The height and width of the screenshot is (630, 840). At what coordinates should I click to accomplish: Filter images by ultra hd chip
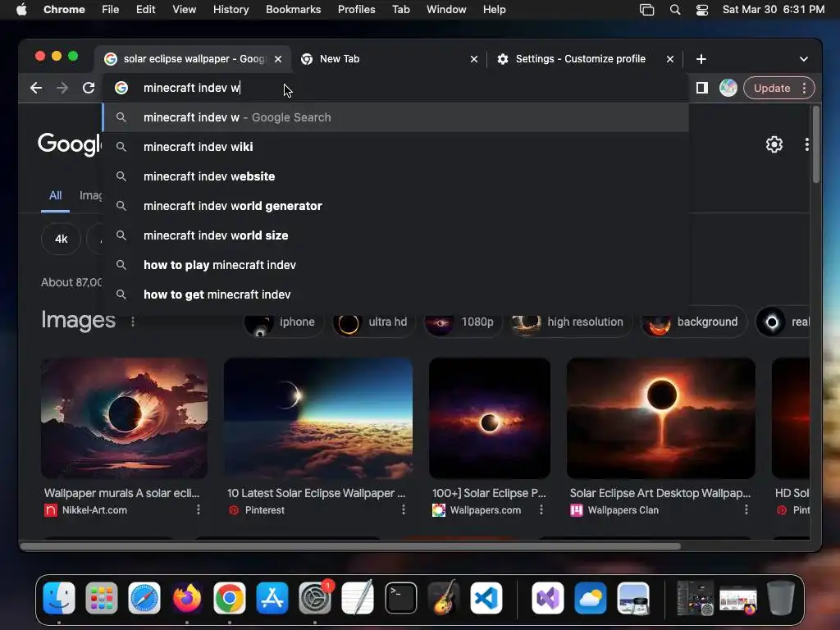373,322
